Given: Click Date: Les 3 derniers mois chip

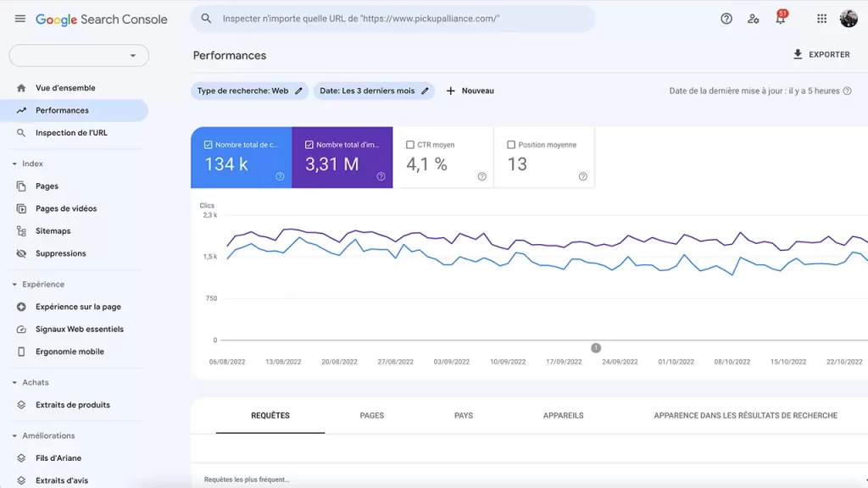Looking at the screenshot, I should pos(374,91).
